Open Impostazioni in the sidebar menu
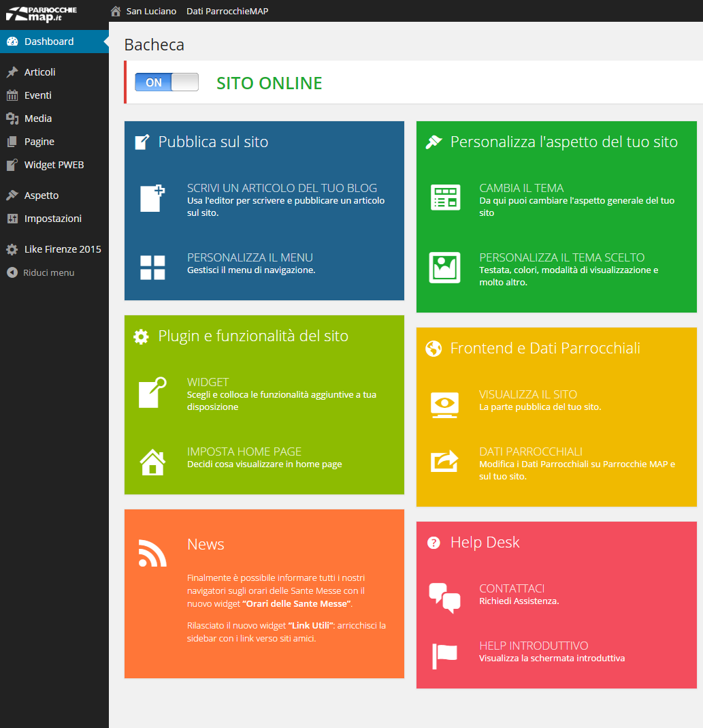Viewport: 703px width, 728px height. point(54,219)
